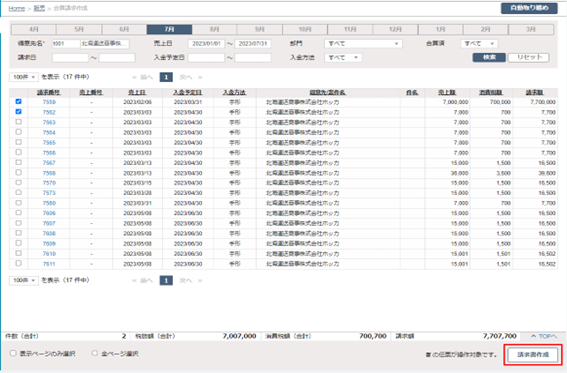This screenshot has width=567, height=373.
Task: Focus the customer code field showing 1001
Action: pyautogui.click(x=66, y=44)
